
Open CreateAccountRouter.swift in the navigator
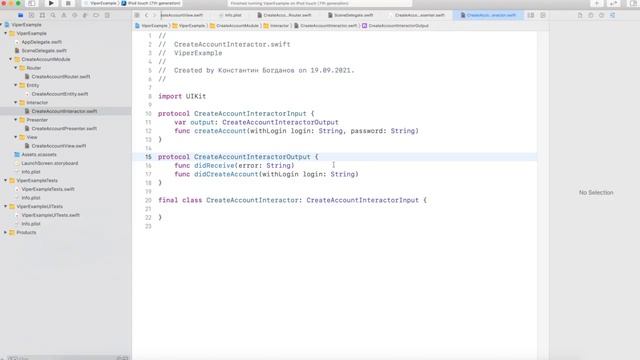(x=61, y=77)
